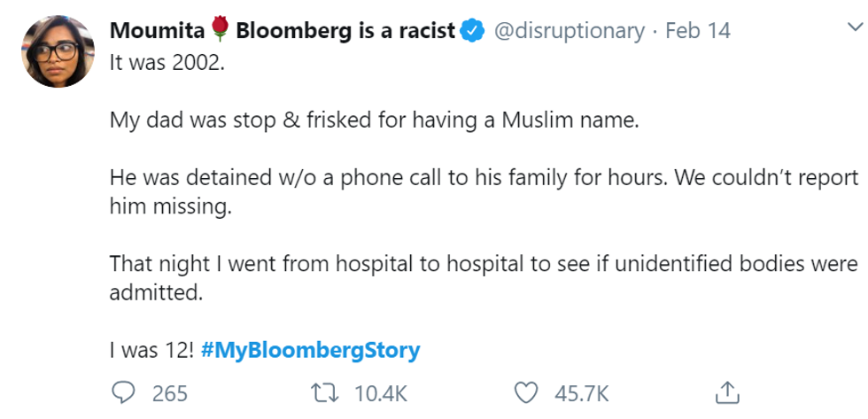The width and height of the screenshot is (868, 419).
Task: Click the reply speech bubble icon
Action: (122, 392)
